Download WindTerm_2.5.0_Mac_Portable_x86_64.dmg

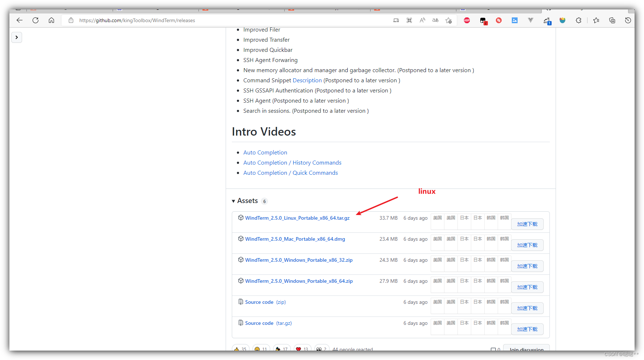pyautogui.click(x=295, y=239)
